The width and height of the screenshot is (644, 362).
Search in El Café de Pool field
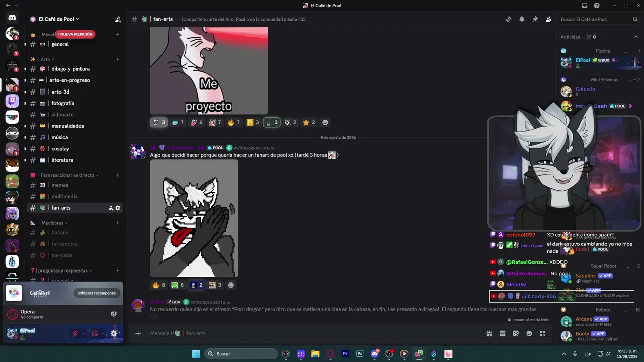600,19
